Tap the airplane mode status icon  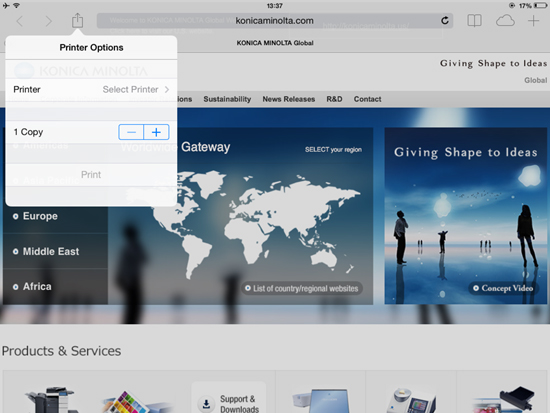pyautogui.click(x=6, y=5)
